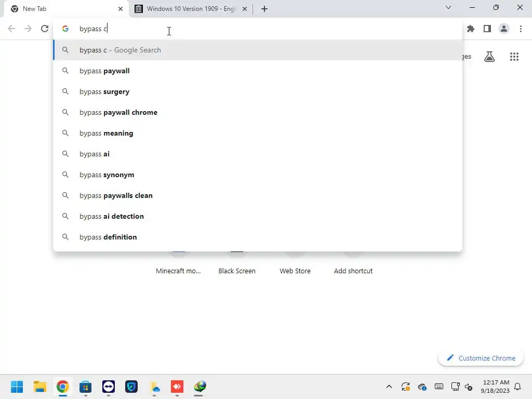Viewport: 532px width, 399px height.
Task: Open the profile avatar icon
Action: coord(504,29)
